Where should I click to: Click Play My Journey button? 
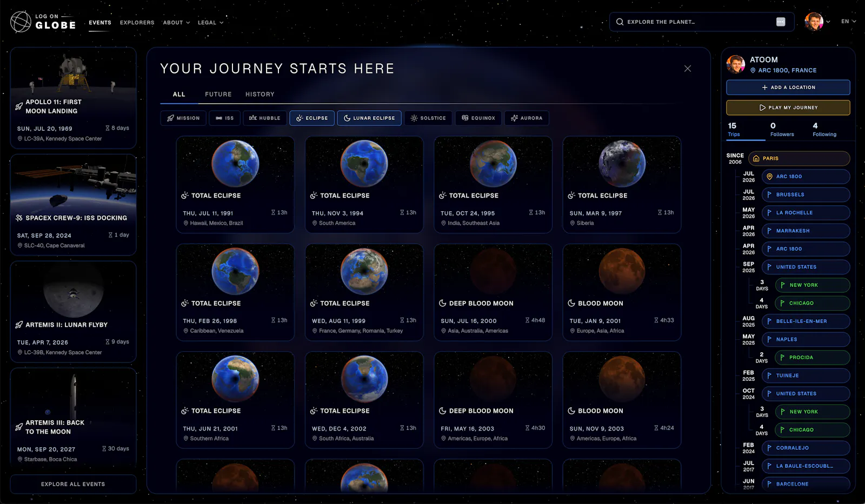click(x=788, y=107)
